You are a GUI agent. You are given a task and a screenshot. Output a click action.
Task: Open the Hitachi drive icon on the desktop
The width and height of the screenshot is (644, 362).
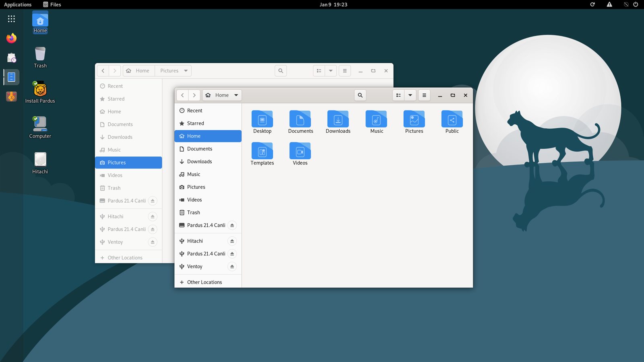pyautogui.click(x=40, y=163)
